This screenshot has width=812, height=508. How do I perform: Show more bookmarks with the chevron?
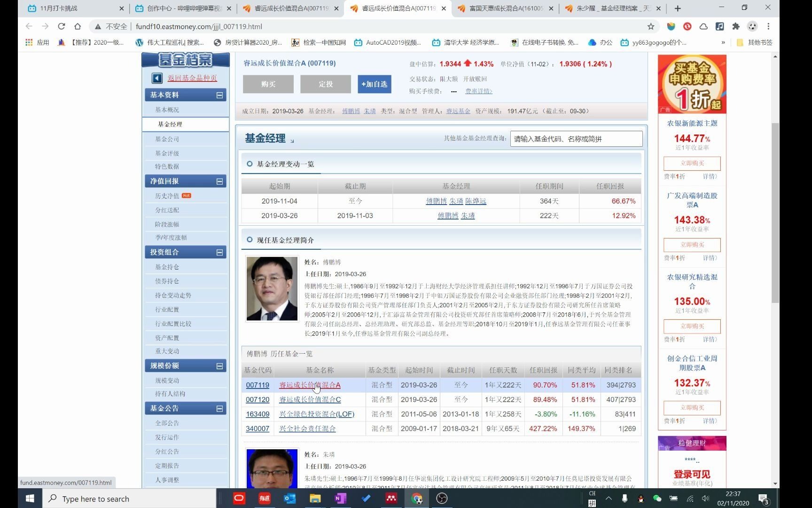click(723, 42)
